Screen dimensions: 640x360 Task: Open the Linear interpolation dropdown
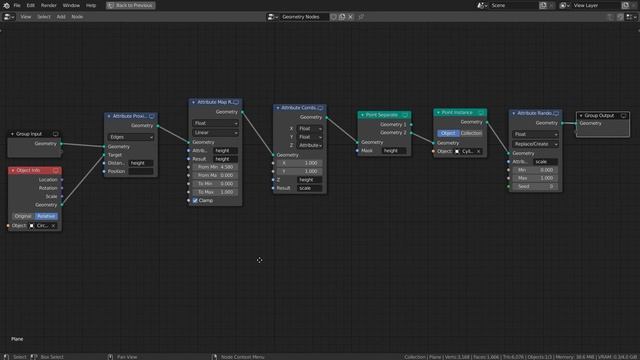(215, 133)
